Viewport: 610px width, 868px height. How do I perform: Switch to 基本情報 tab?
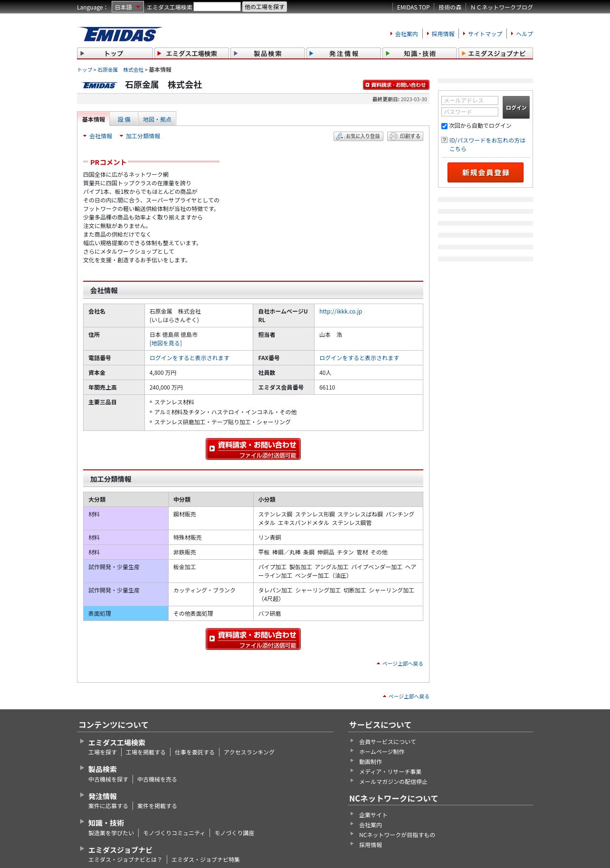(94, 119)
